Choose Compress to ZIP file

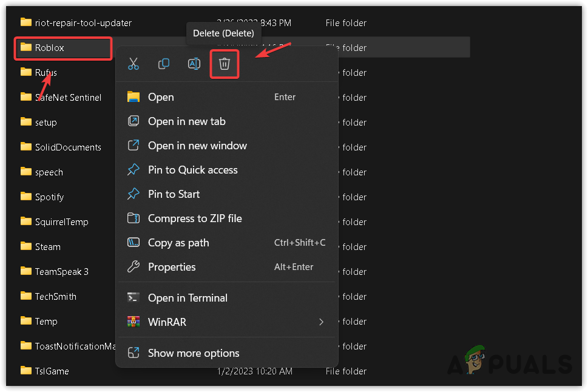[195, 218]
